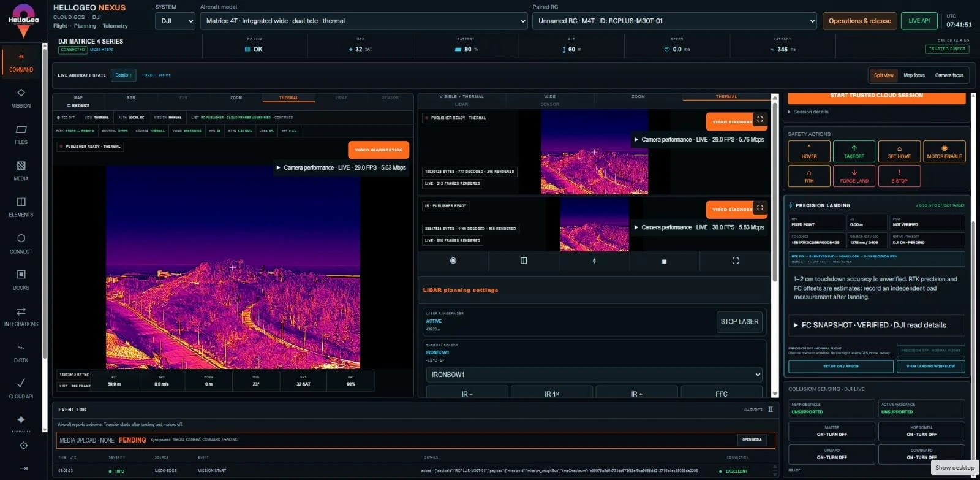Expand FC Snapshot Verified details
The image size is (980, 480).
point(876,326)
